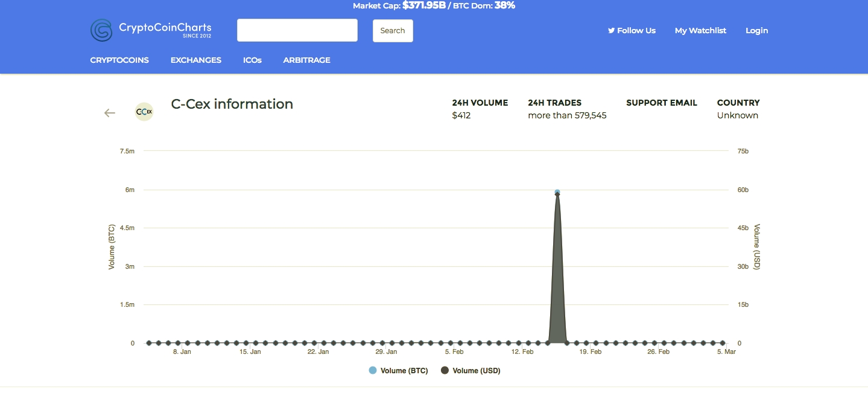Click the vertical Volume (USD) axis title
The width and height of the screenshot is (868, 398).
[x=757, y=247]
